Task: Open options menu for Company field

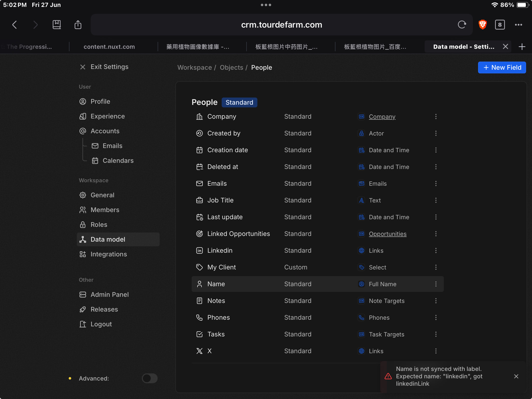Action: 436,116
